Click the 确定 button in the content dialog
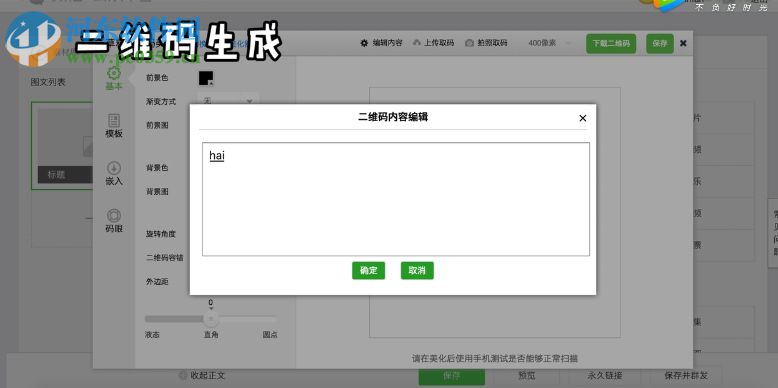 coord(368,270)
